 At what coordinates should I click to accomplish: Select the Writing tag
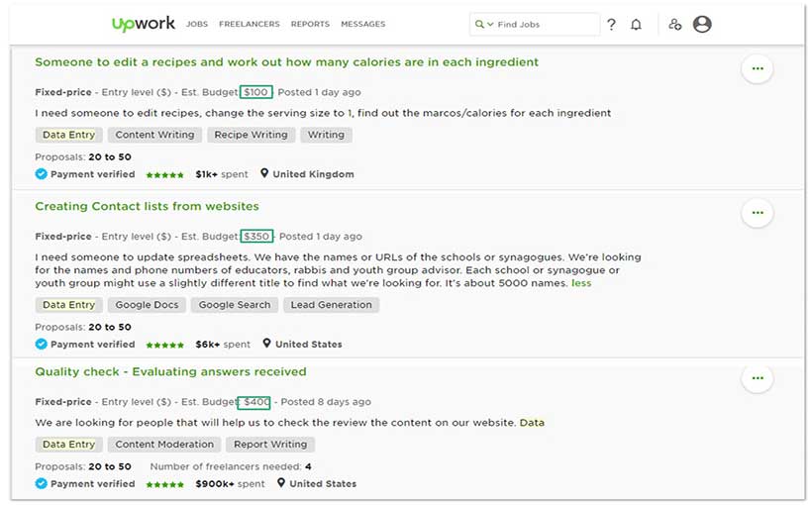click(x=326, y=135)
